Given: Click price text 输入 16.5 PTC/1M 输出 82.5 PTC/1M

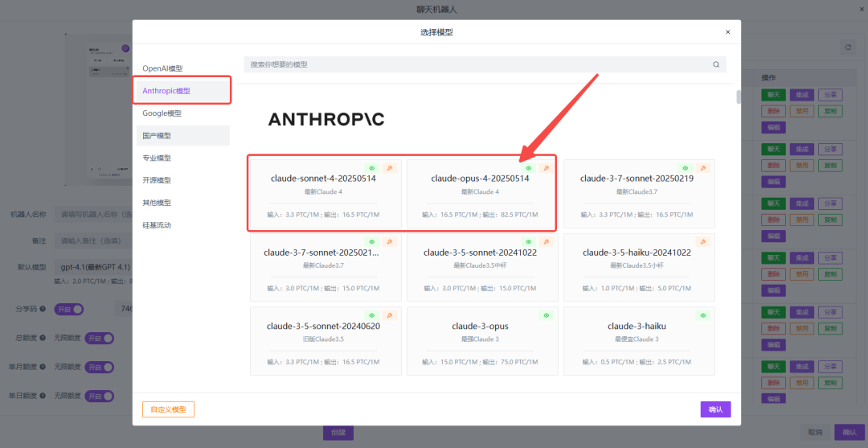Looking at the screenshot, I should coord(480,215).
